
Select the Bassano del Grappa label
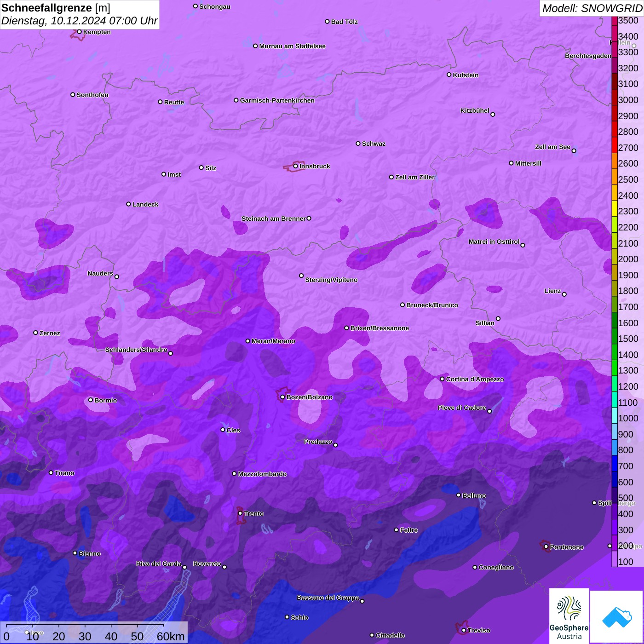tap(328, 598)
